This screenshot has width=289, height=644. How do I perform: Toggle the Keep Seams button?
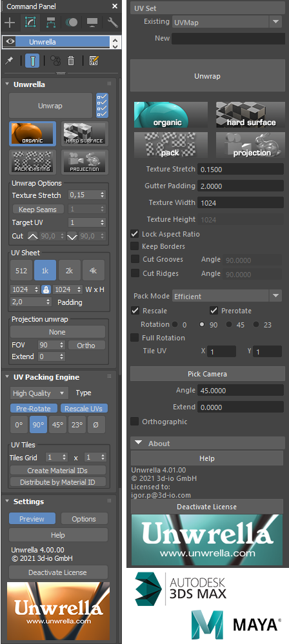click(x=37, y=210)
